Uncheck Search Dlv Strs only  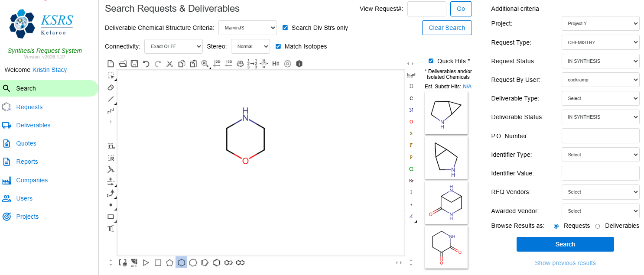coord(285,28)
